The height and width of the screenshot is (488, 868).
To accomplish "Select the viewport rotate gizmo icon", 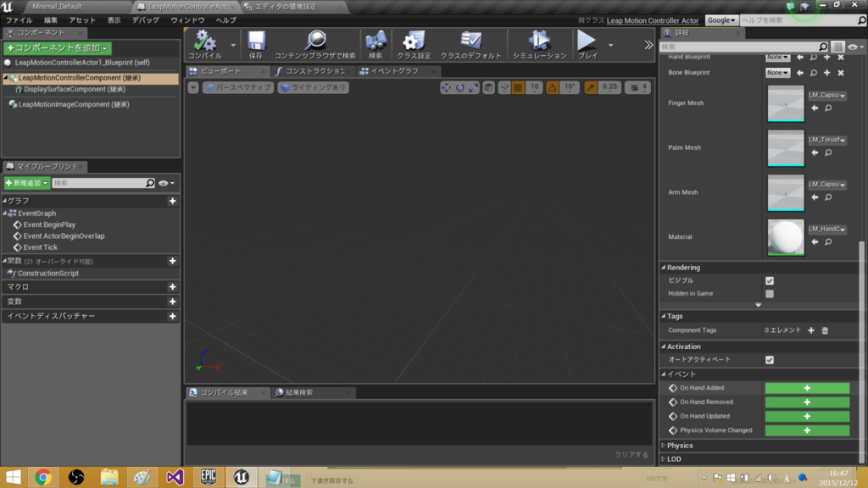I will coord(460,87).
